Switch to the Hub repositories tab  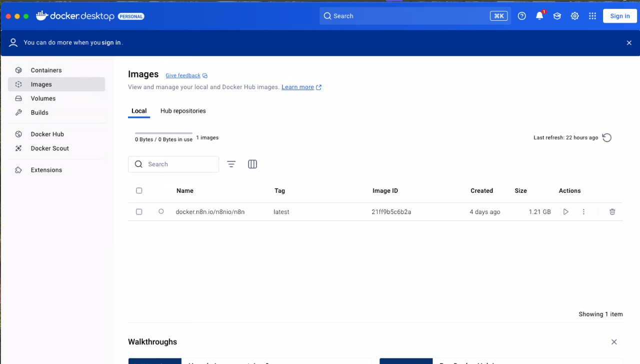[183, 111]
